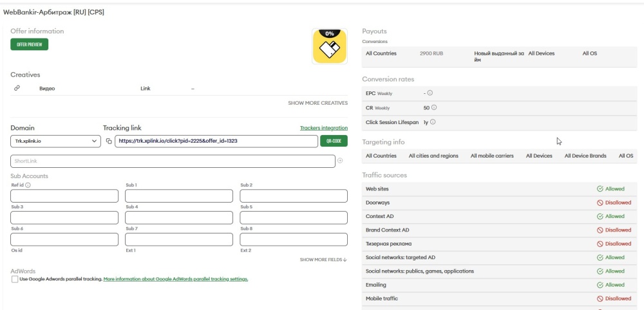The image size is (644, 310).
Task: Click the ShortLink generate arrow icon
Action: pos(340,161)
